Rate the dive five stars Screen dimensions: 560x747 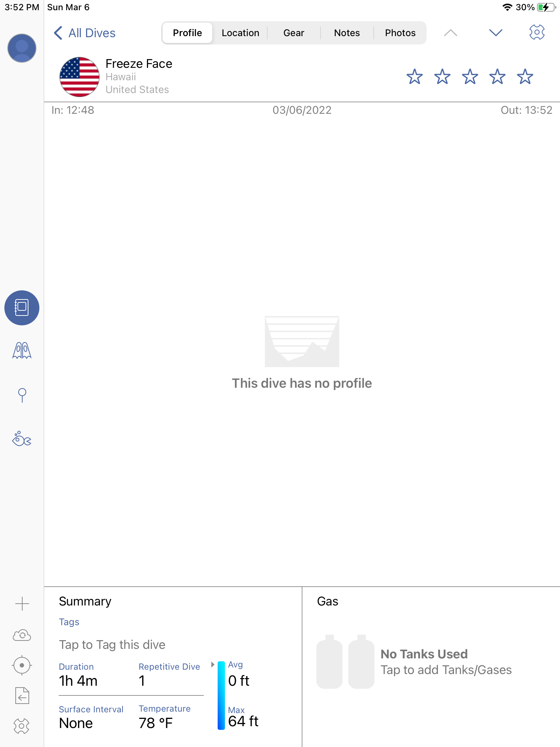pyautogui.click(x=525, y=77)
